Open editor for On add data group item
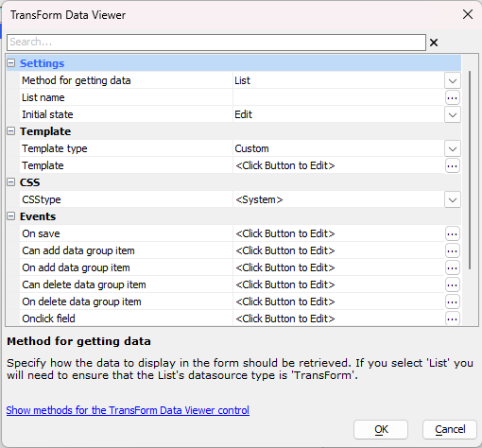 [x=453, y=267]
